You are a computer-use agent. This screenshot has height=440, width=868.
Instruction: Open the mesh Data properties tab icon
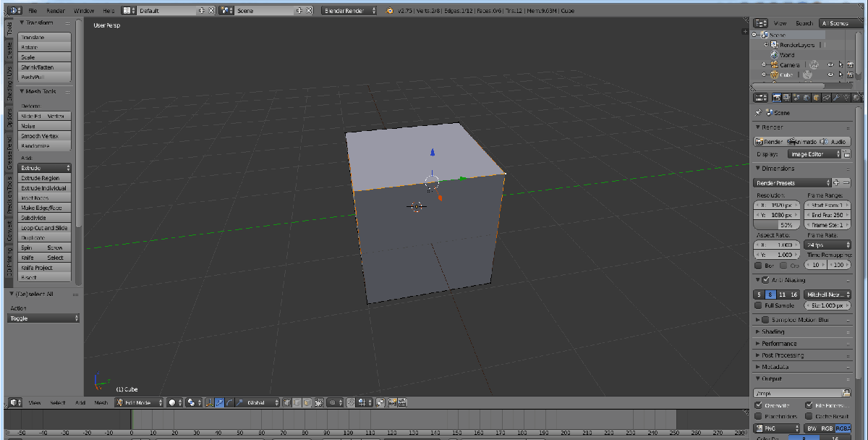(x=846, y=98)
